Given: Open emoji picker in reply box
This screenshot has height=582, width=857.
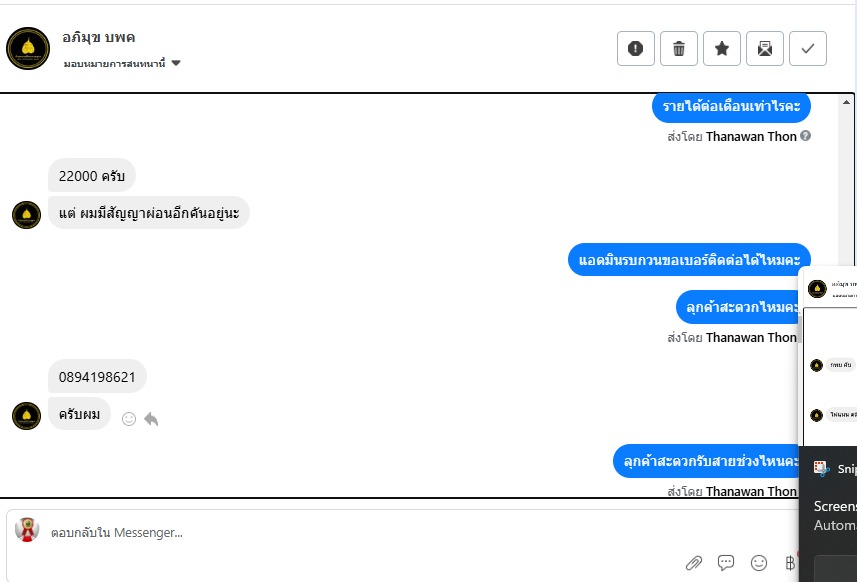Looking at the screenshot, I should pyautogui.click(x=759, y=563).
